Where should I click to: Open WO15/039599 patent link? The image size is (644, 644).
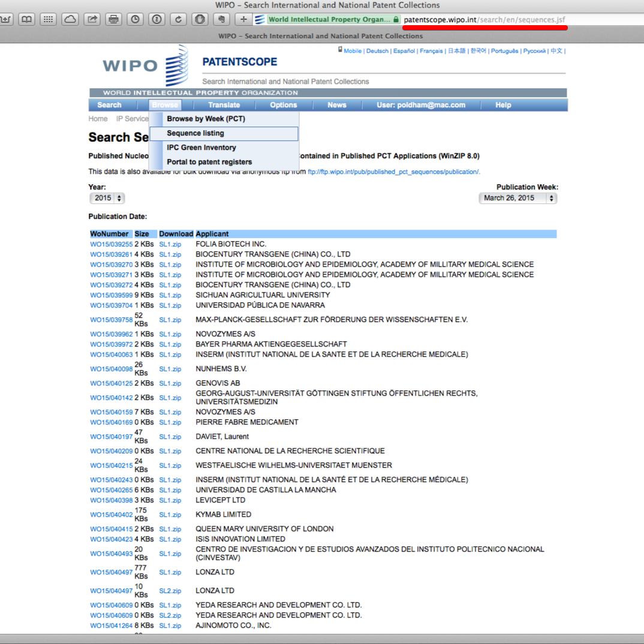point(112,295)
